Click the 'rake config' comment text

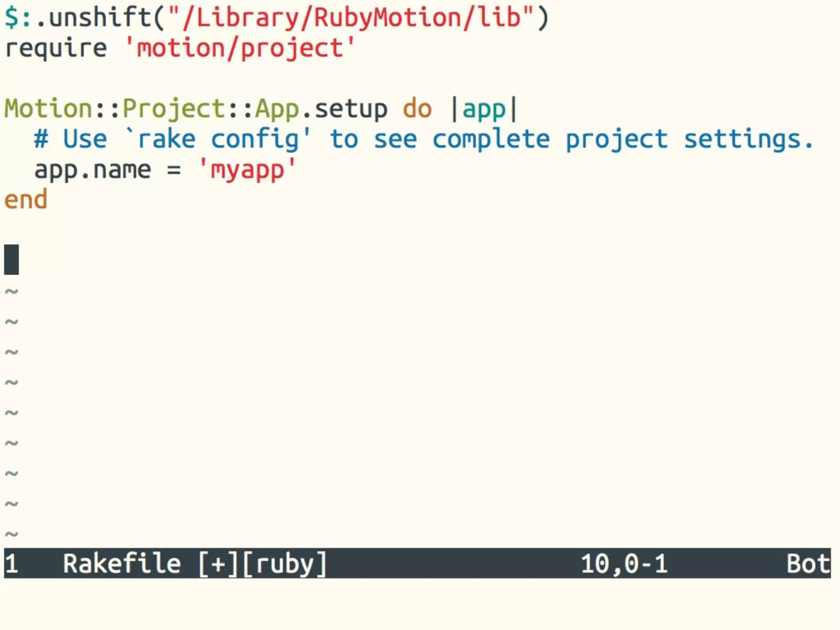[219, 139]
